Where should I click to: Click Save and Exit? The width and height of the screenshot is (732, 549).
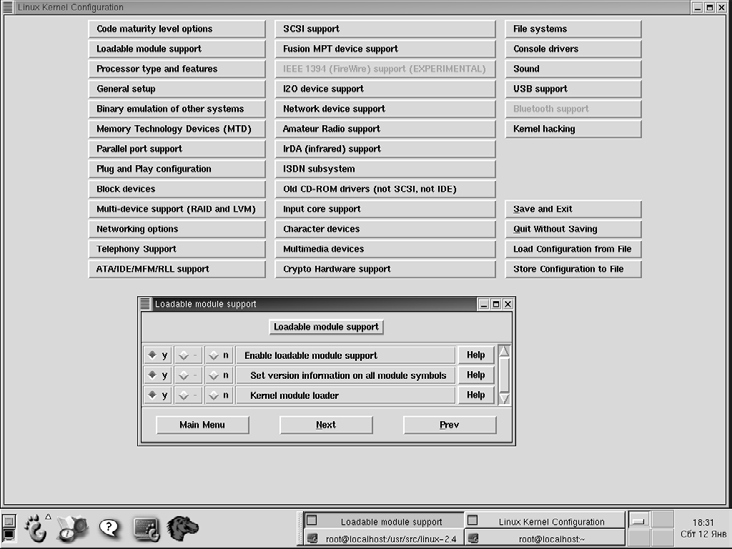coord(573,209)
